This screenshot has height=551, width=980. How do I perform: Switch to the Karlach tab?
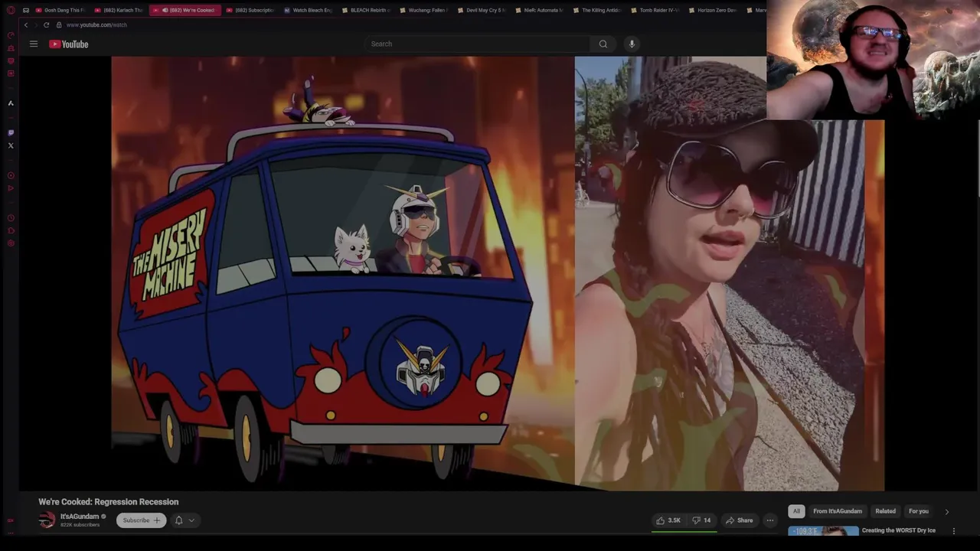[119, 10]
